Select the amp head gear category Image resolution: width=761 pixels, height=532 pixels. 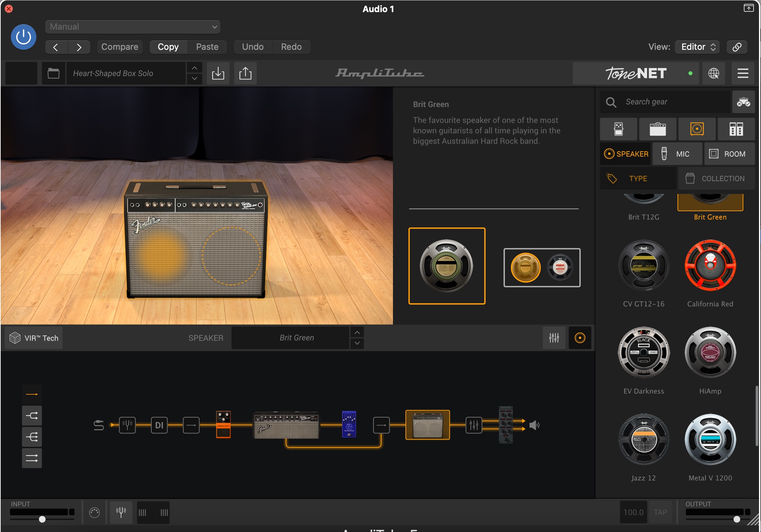[x=658, y=129]
